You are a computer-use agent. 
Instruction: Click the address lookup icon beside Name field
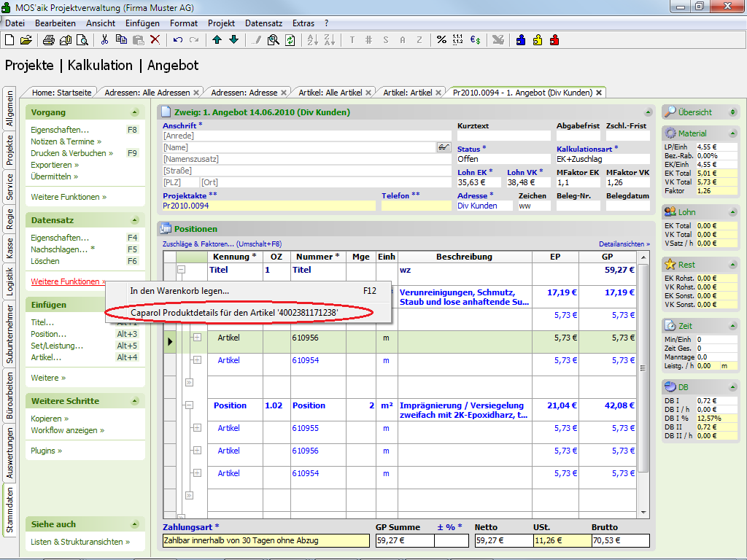[444, 147]
